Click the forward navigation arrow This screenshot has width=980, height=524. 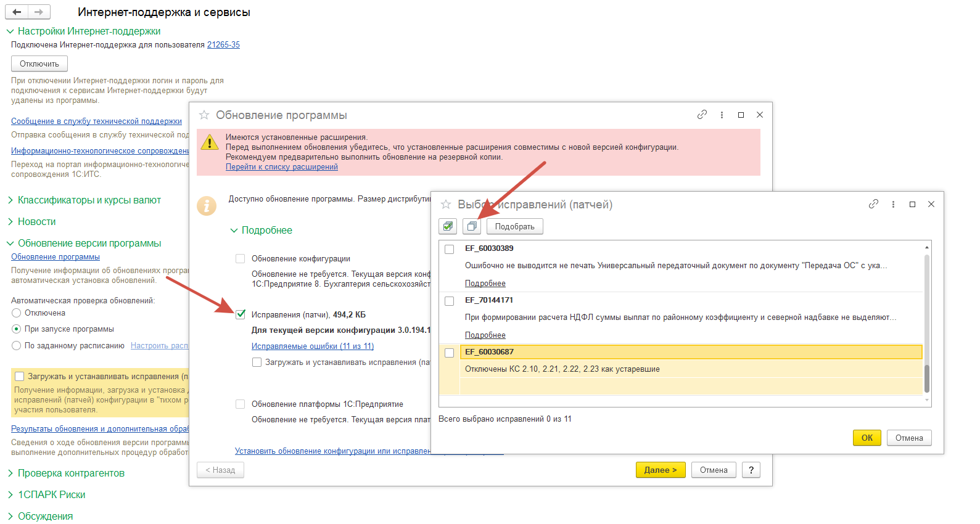point(39,12)
